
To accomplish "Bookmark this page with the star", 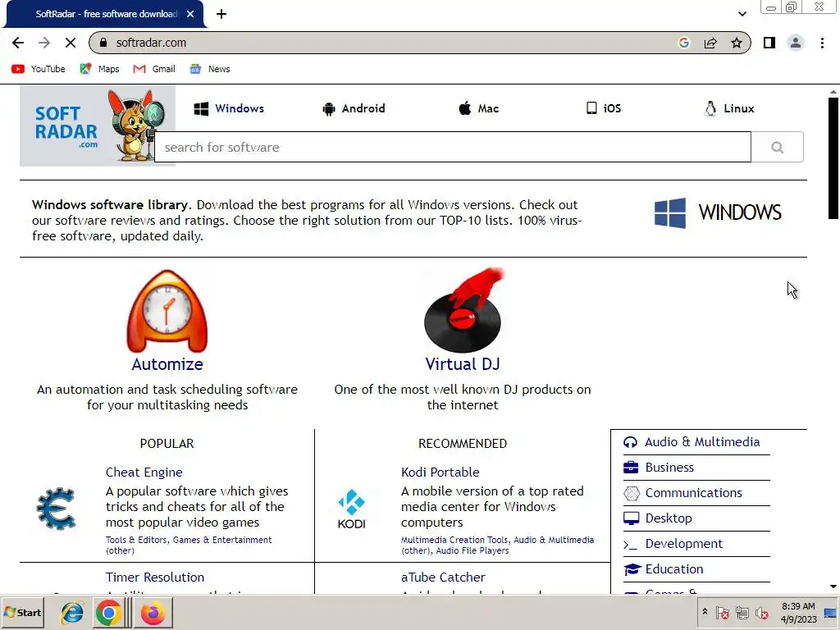I will 737,43.
